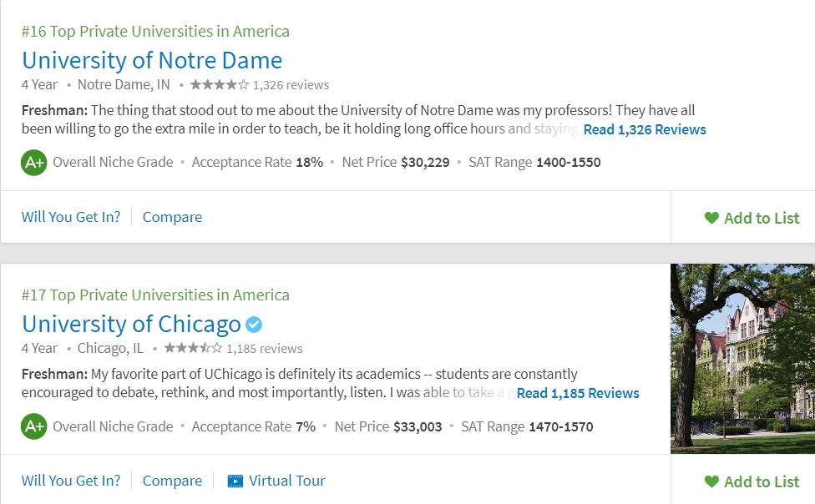The height and width of the screenshot is (504, 815).
Task: Open the University of Notre Dame title link
Action: (152, 60)
